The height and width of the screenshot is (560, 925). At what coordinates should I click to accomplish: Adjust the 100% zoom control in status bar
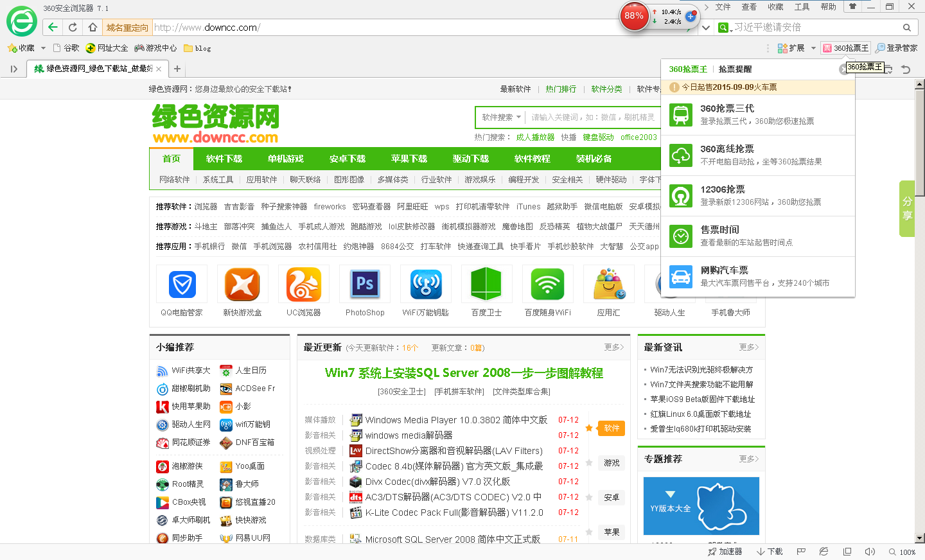[903, 552]
